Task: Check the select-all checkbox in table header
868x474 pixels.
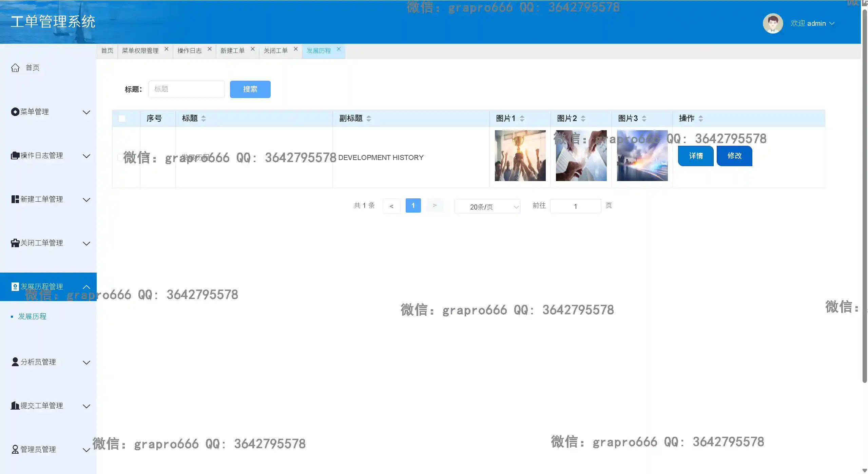Action: [x=121, y=118]
